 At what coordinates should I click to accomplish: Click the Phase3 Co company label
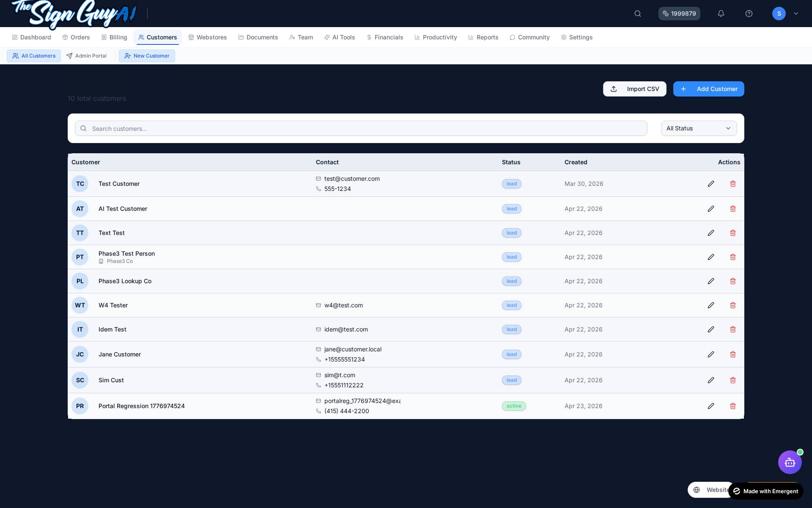coord(120,261)
